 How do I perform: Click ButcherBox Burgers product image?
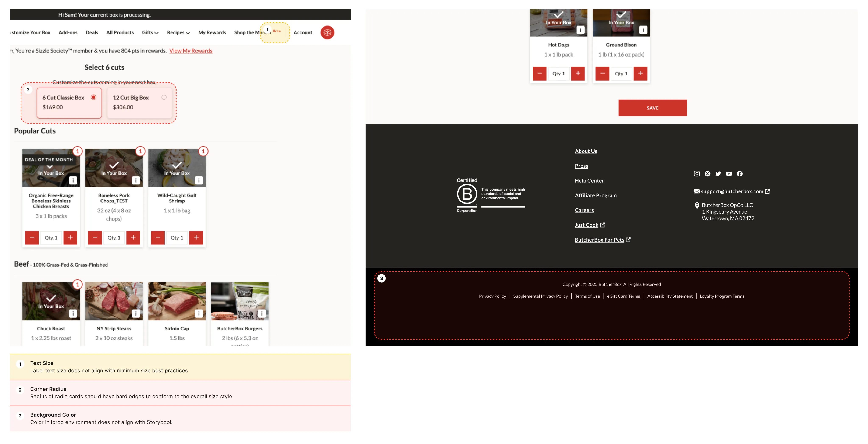pos(240,301)
